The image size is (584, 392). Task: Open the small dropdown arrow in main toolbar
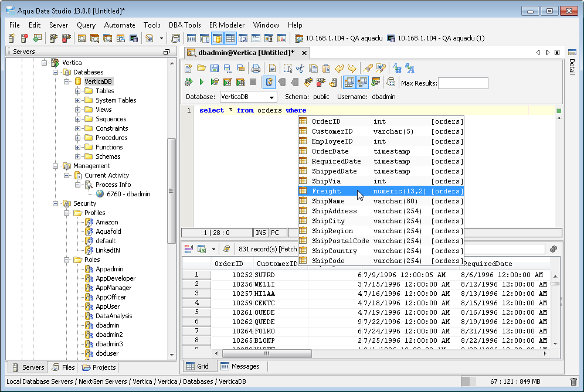(161, 38)
